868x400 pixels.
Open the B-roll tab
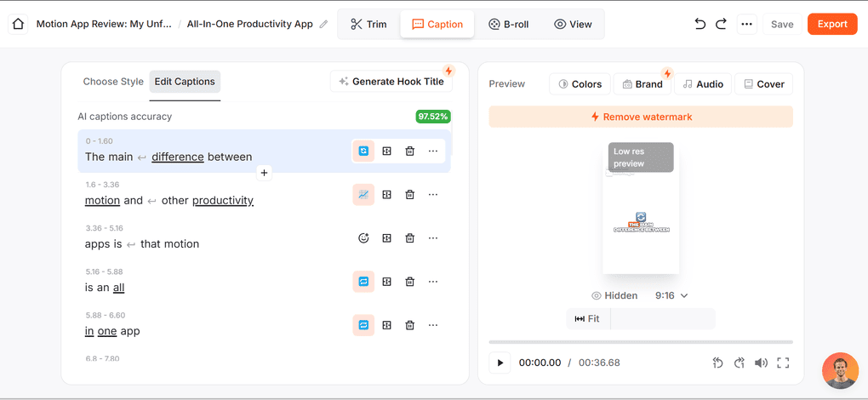pyautogui.click(x=508, y=25)
